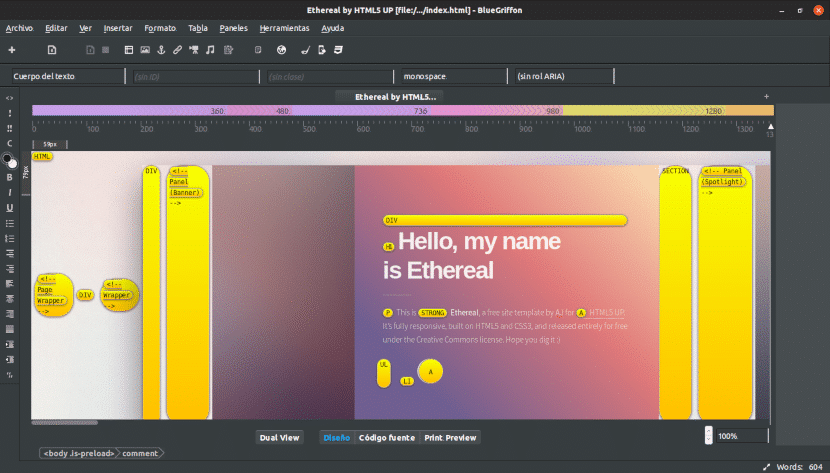Viewport: 830px width, 473px height.
Task: Open the (sin rol ARIA) dropdown
Action: coord(563,76)
